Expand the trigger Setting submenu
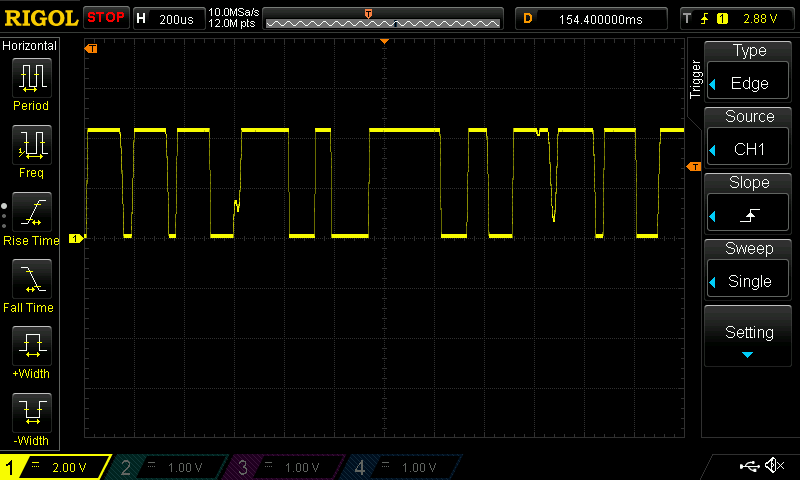This screenshot has height=480, width=800. (x=748, y=336)
